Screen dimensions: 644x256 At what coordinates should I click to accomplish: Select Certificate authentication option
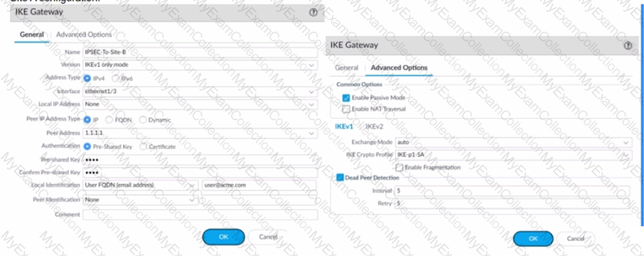144,147
